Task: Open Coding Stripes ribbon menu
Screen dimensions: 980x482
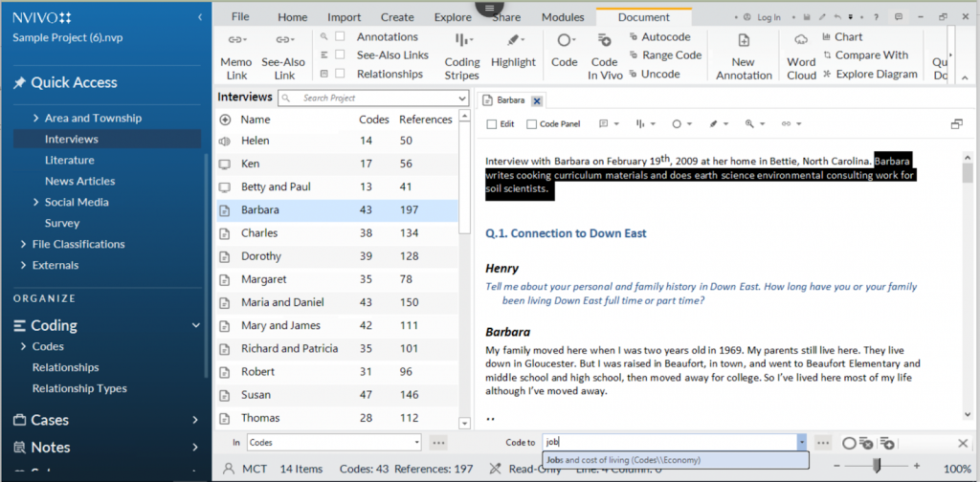Action: (462, 56)
